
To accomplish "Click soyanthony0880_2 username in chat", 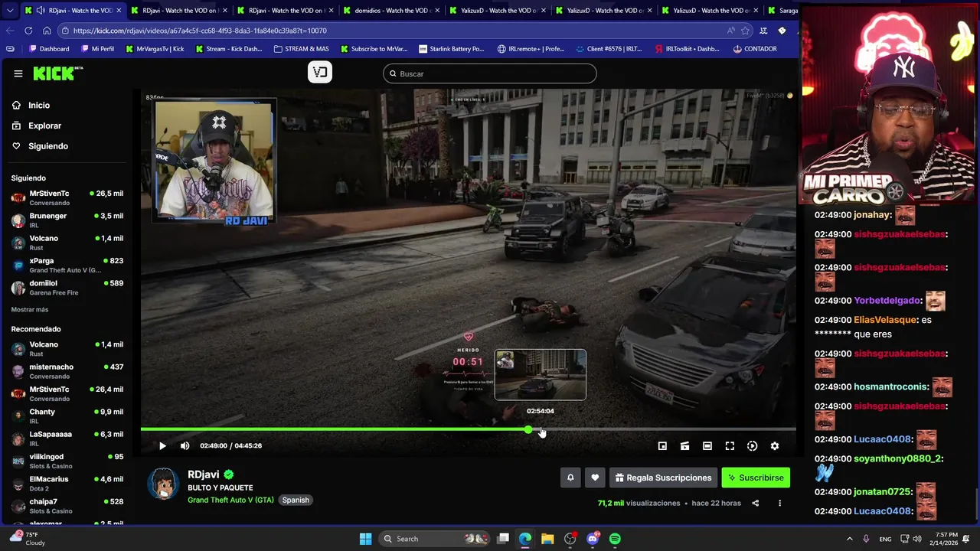I will coord(898,458).
